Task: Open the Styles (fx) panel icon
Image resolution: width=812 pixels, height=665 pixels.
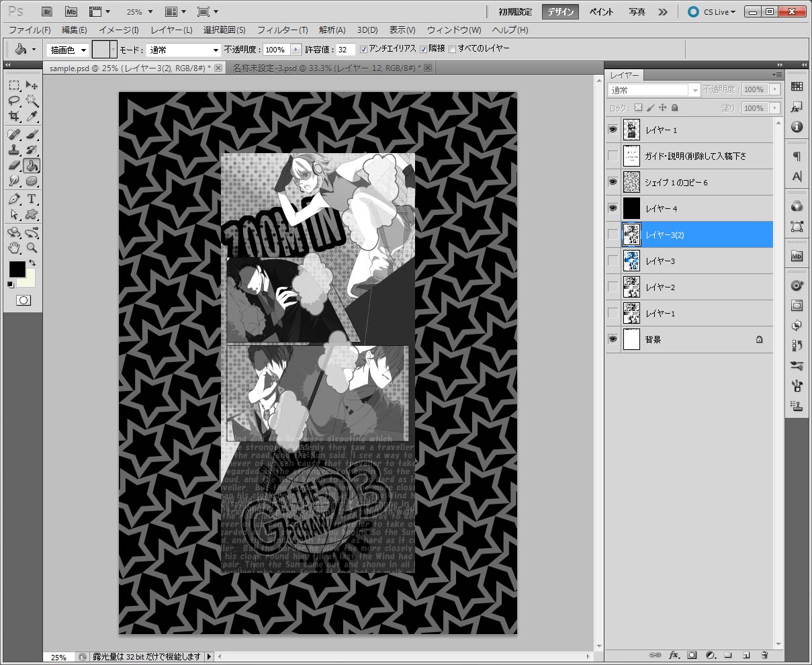Action: pyautogui.click(x=797, y=107)
